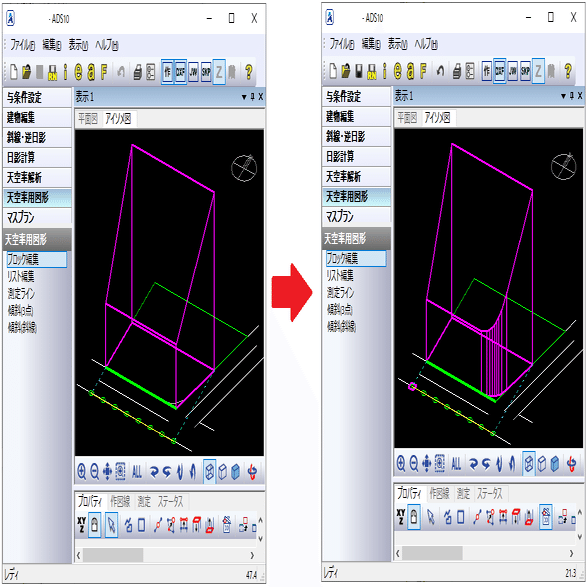587x587 pixels.
Task: Switch to the 作図線 tab in right window
Action: tap(439, 493)
